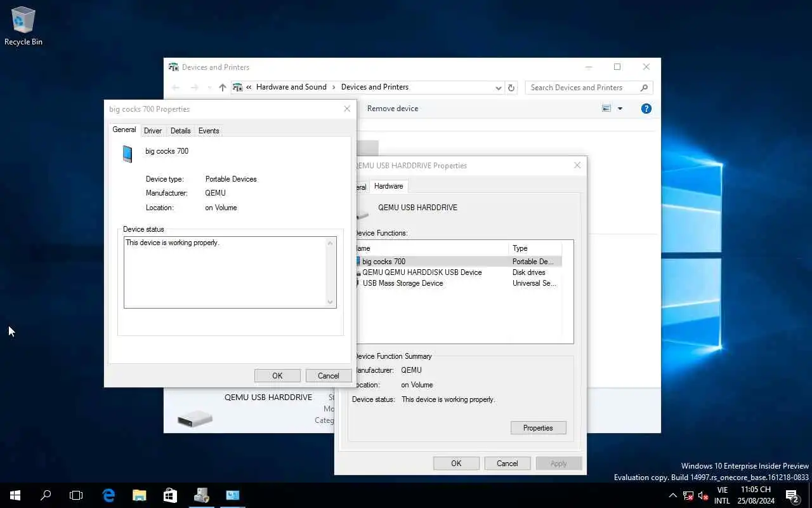This screenshot has width=812, height=508.
Task: Launch Microsoft Edge from taskbar
Action: pyautogui.click(x=108, y=495)
